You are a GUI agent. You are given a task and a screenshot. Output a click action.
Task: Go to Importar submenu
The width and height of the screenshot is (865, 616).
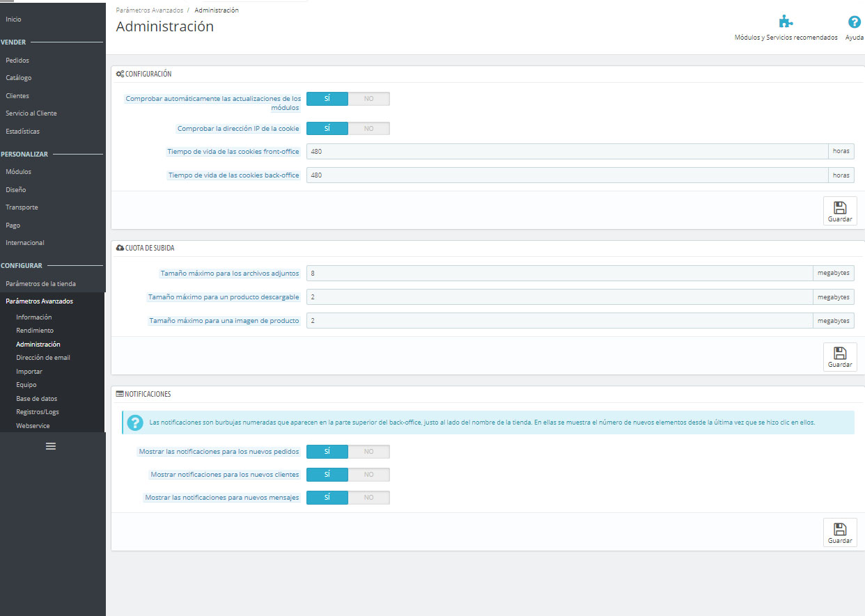pyautogui.click(x=29, y=372)
